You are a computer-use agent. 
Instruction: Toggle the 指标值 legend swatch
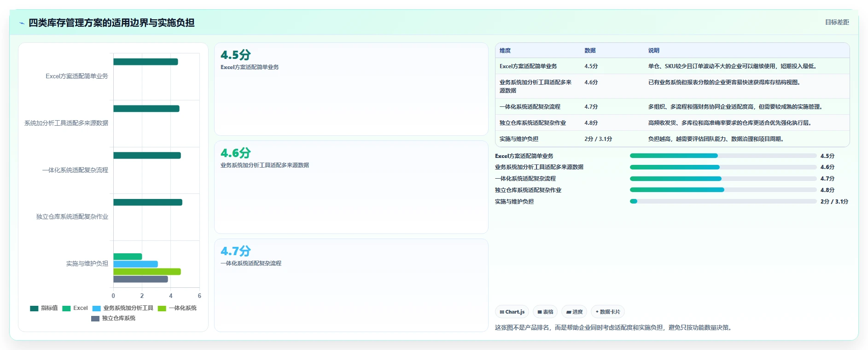[34, 308]
